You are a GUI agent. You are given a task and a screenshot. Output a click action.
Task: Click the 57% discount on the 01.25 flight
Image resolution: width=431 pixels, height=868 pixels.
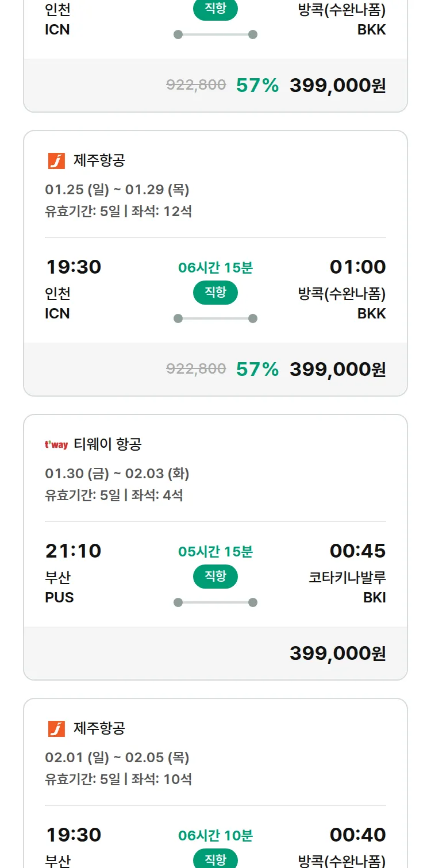click(x=257, y=369)
